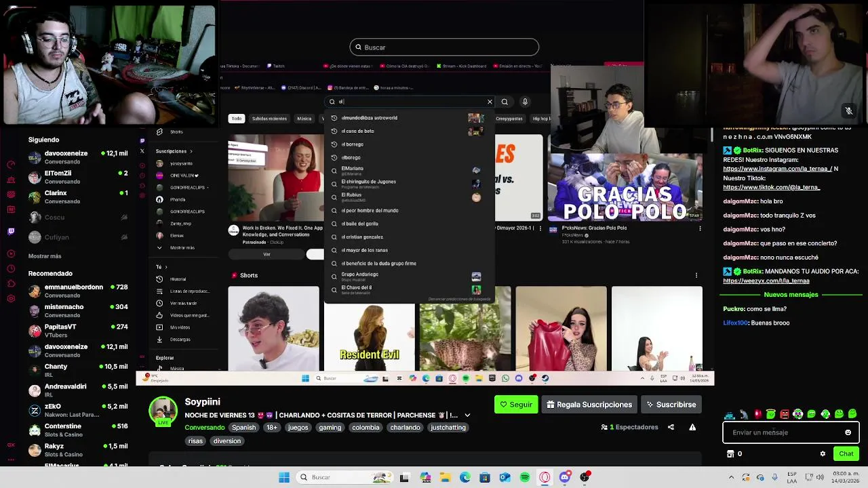Click the muted microphone icon on camera overlay
The height and width of the screenshot is (488, 868).
tap(848, 110)
